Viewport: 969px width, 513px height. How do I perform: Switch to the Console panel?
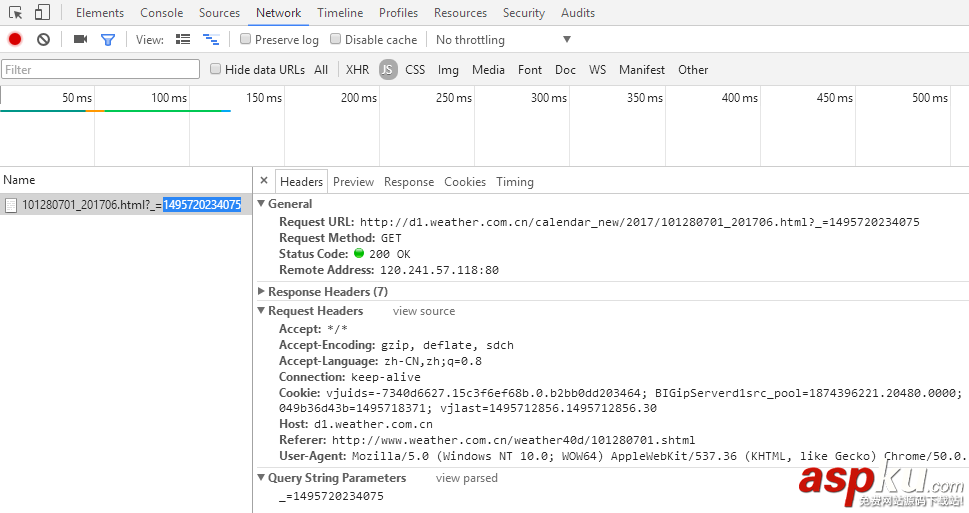(x=161, y=13)
